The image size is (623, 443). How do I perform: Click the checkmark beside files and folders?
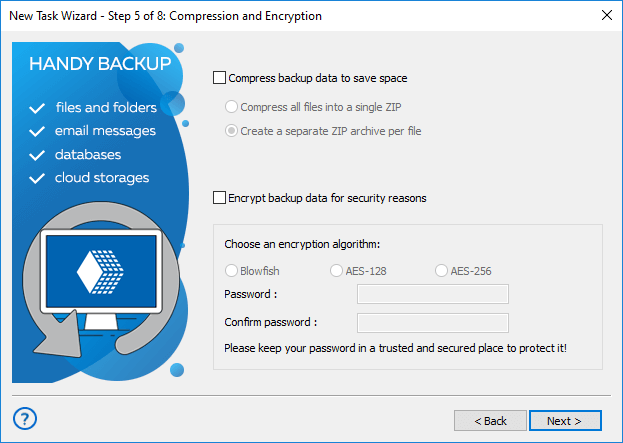click(38, 107)
